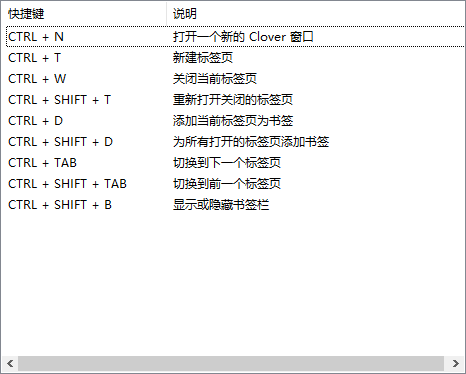Select the CTRL + SHIFT + TAB row

click(235, 184)
